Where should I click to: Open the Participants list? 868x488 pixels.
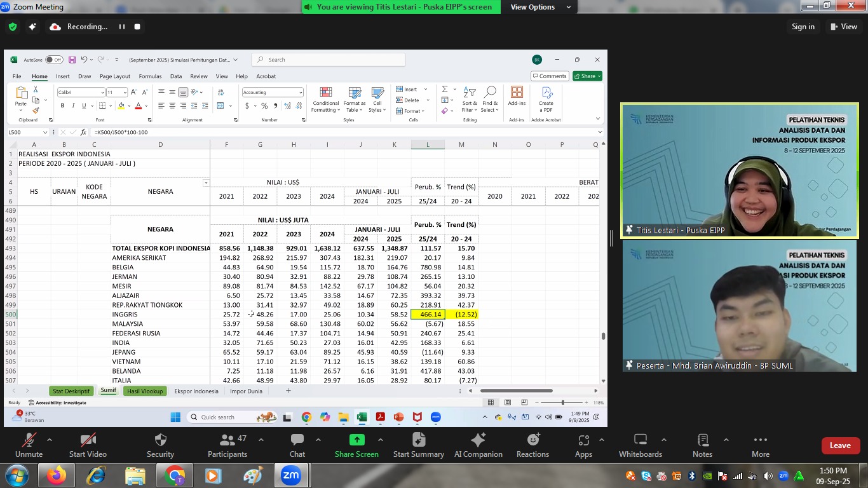point(227,440)
